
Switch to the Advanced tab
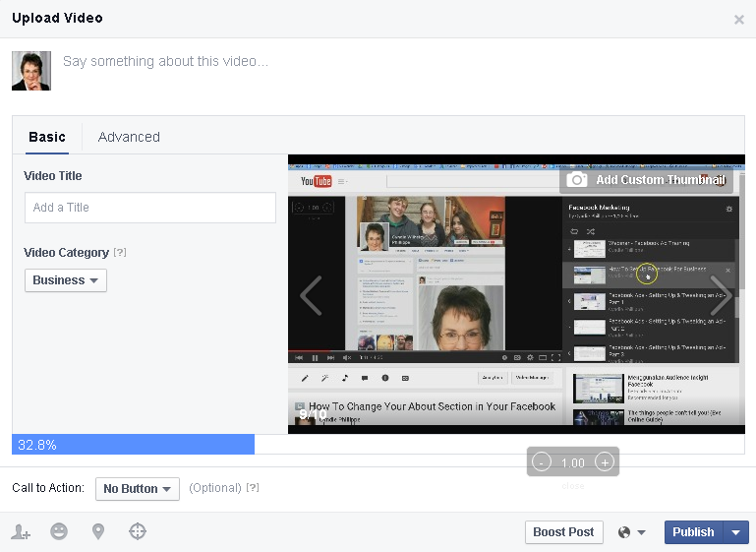(x=129, y=137)
